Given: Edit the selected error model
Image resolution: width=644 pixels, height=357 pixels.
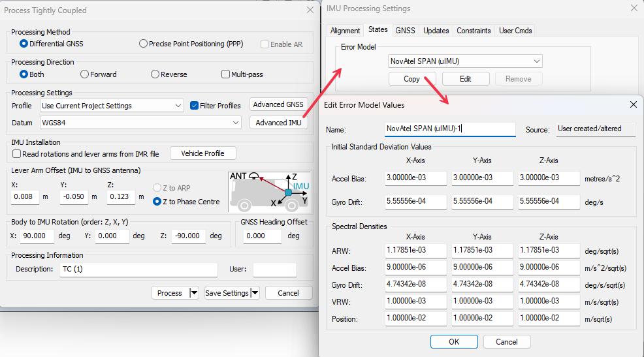Looking at the screenshot, I should [x=466, y=79].
